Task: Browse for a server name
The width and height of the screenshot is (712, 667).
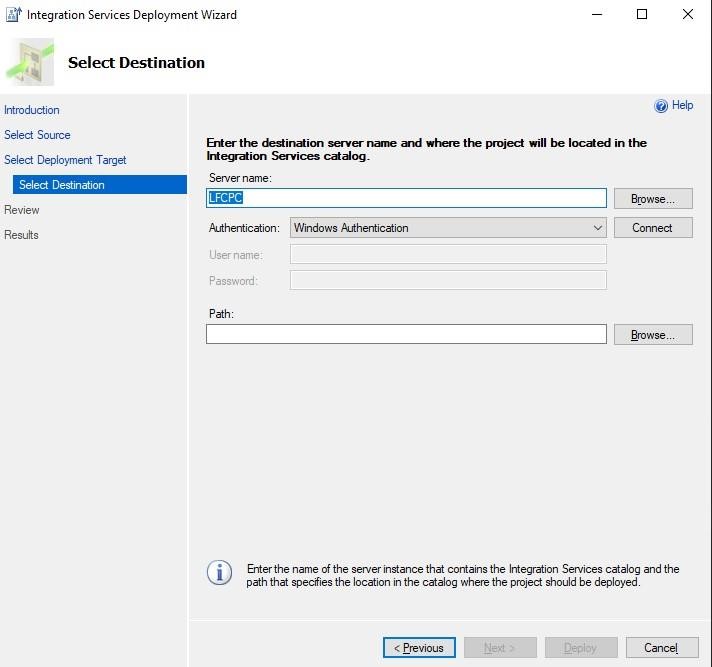Action: click(x=653, y=199)
